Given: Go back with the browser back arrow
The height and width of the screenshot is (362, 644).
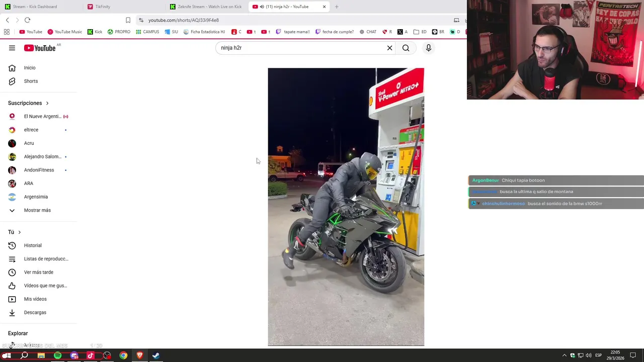Looking at the screenshot, I should pyautogui.click(x=7, y=20).
